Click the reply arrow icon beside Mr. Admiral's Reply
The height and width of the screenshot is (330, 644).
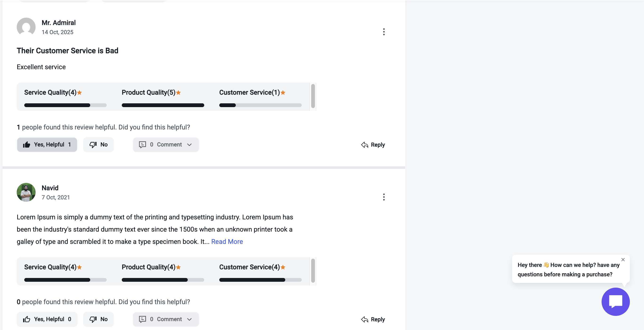pos(364,145)
